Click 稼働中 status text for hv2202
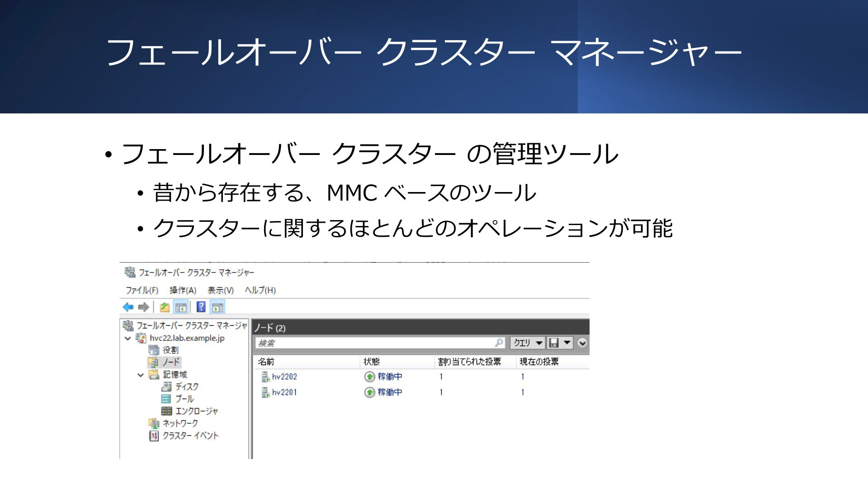 click(x=390, y=377)
